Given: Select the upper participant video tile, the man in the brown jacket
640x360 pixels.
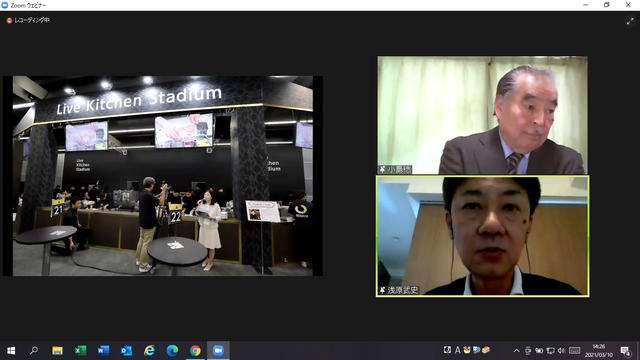Looking at the screenshot, I should point(482,115).
